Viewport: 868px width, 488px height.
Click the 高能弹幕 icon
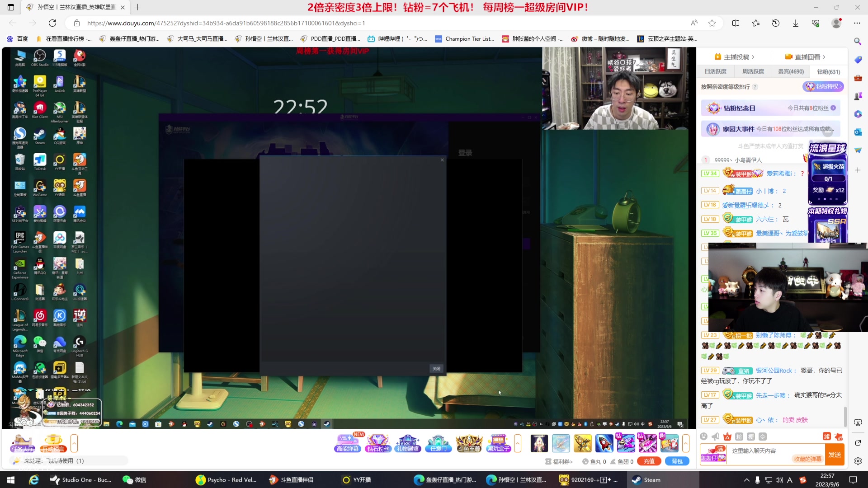click(x=347, y=443)
